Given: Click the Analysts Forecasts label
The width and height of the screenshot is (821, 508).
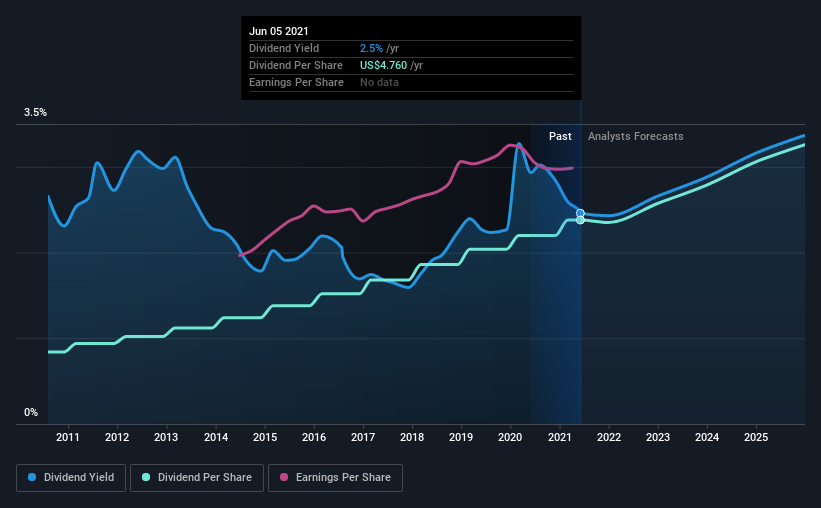Looking at the screenshot, I should coord(636,136).
